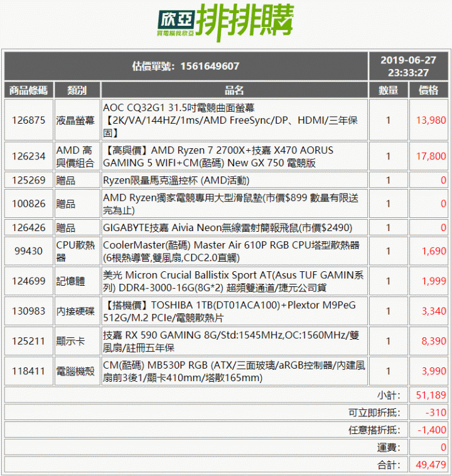Screen dimensions: 452x476
Task: Click the 任意搭折抵 label
Action: click(374, 430)
